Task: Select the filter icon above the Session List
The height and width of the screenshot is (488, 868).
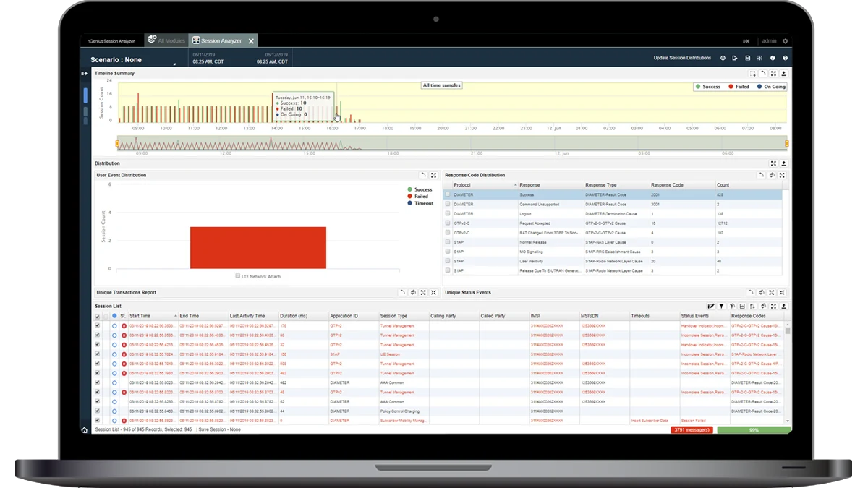Action: click(x=721, y=306)
